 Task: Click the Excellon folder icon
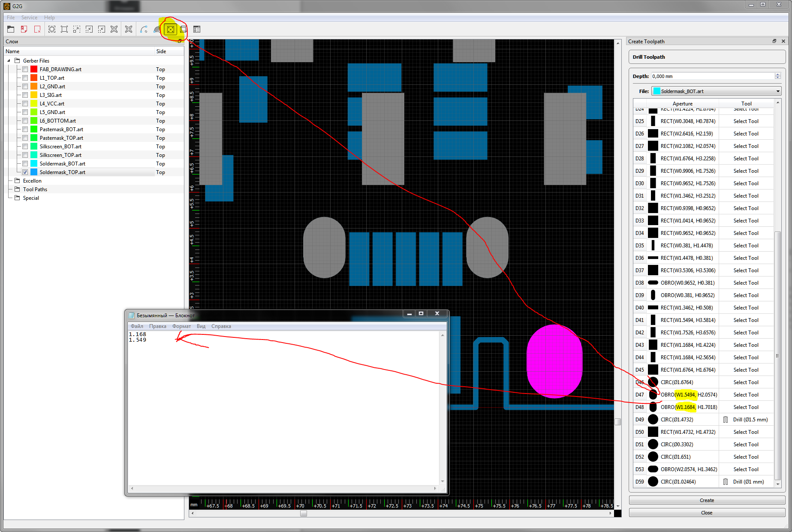point(17,180)
